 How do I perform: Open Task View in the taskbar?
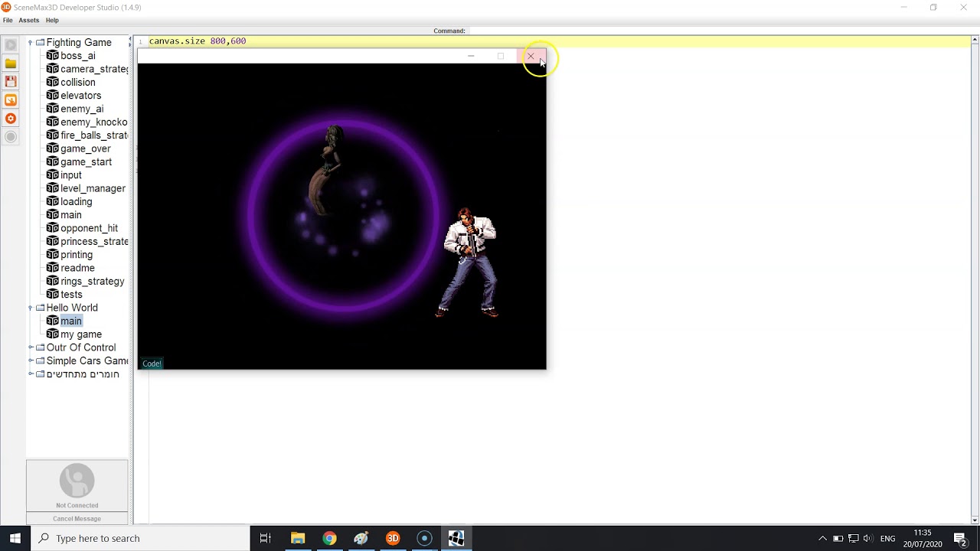[266, 538]
